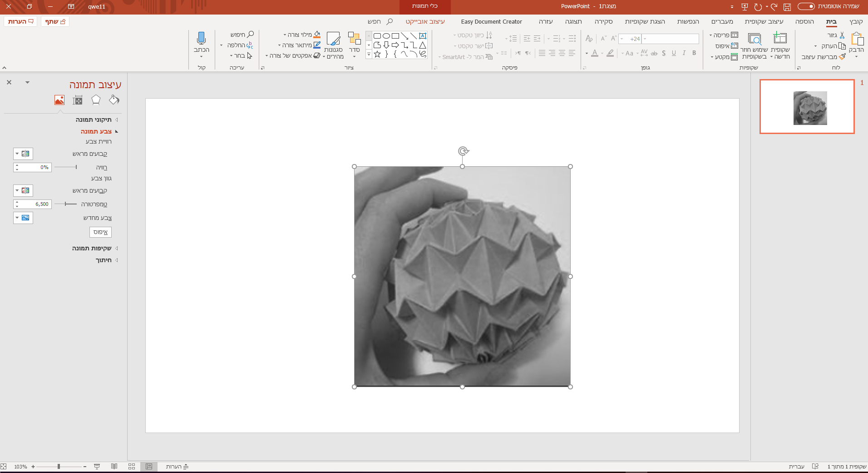This screenshot has height=473, width=868.
Task: Open the Recolor (צבע מחדש) dropdown
Action: [x=23, y=218]
